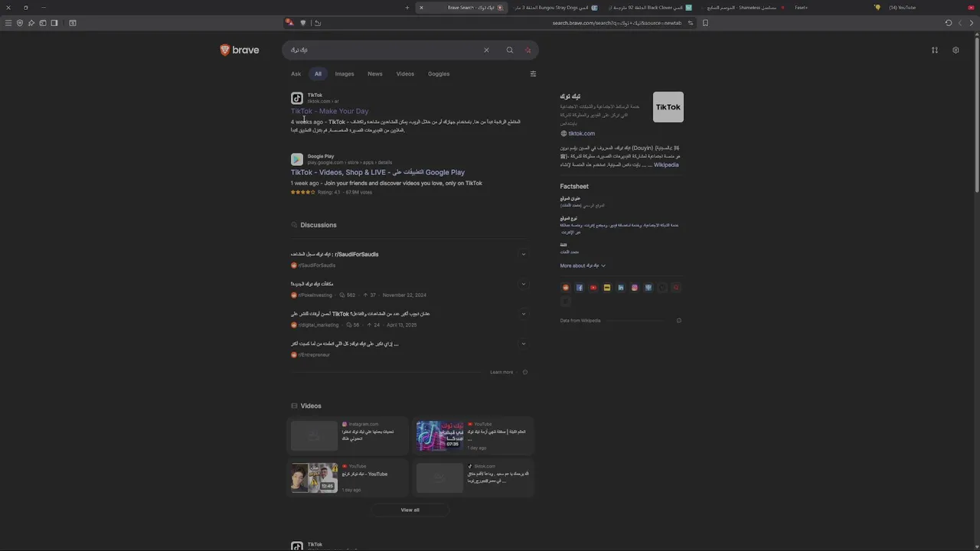Image resolution: width=980 pixels, height=551 pixels.
Task: Switch to the Bungou Stray Dogs tab
Action: click(555, 8)
